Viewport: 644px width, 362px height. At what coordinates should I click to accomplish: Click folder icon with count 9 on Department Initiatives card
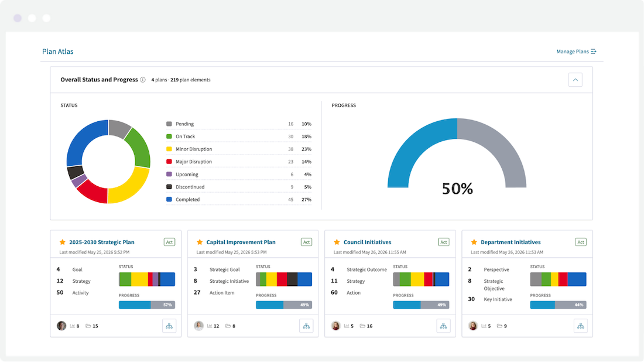[500, 326]
